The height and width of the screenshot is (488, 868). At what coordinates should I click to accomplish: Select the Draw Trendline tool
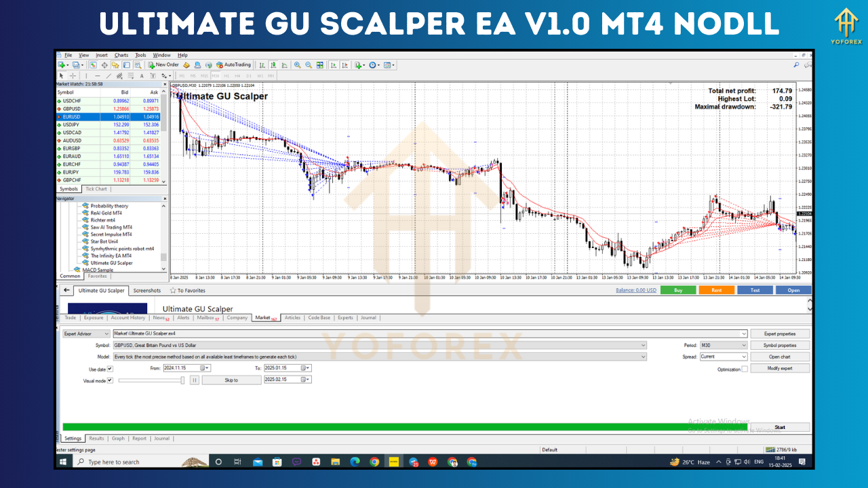(108, 75)
